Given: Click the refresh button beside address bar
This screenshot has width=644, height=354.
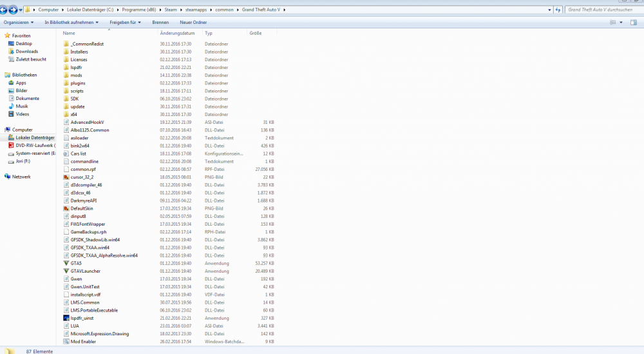Looking at the screenshot, I should (x=558, y=10).
